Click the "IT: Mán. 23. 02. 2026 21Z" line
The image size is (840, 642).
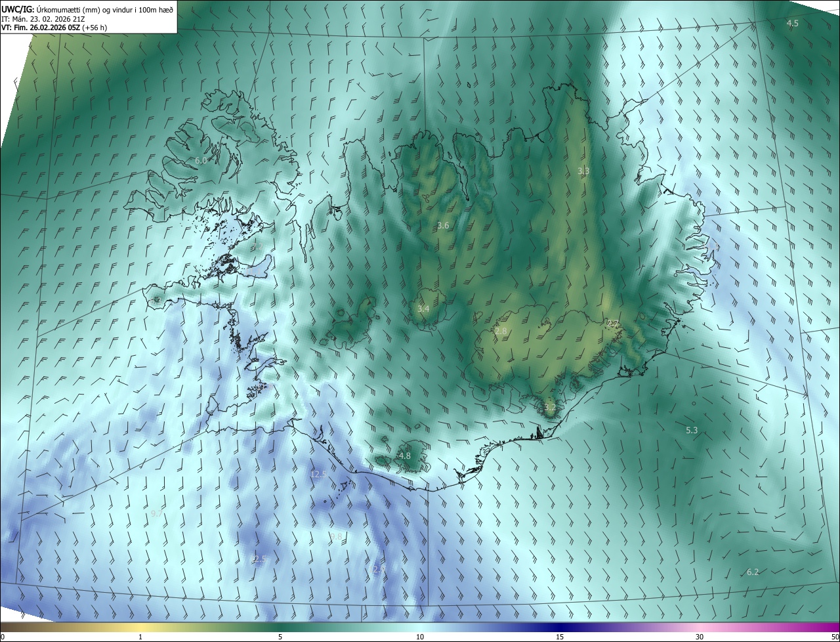(43, 18)
